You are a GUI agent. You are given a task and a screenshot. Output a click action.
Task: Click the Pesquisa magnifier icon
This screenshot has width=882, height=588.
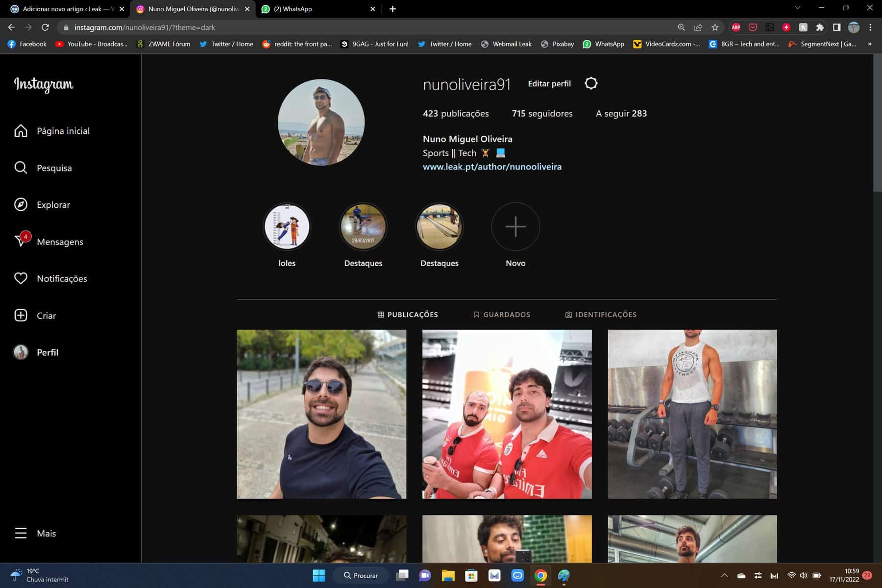pyautogui.click(x=21, y=168)
